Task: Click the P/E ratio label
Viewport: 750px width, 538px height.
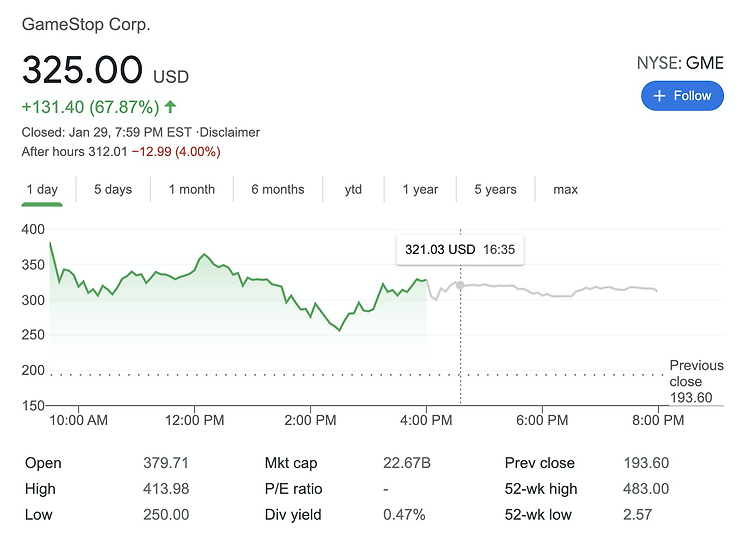Action: tap(294, 489)
